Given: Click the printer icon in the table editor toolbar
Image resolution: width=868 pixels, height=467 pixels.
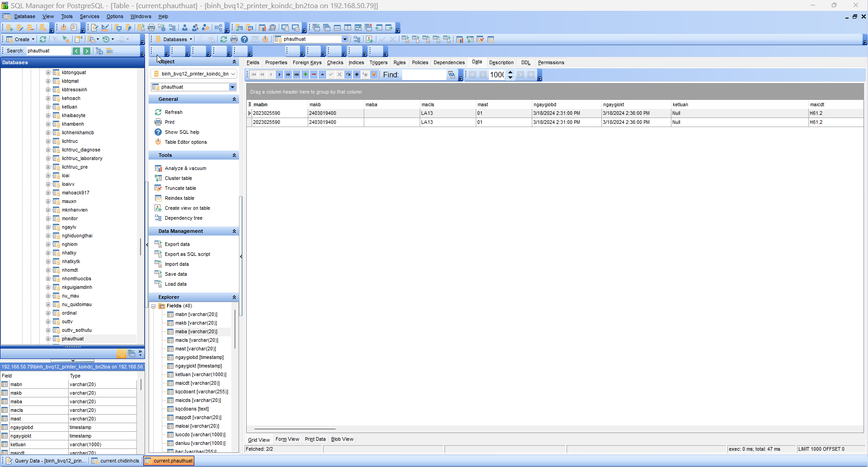Looking at the screenshot, I should [234, 39].
